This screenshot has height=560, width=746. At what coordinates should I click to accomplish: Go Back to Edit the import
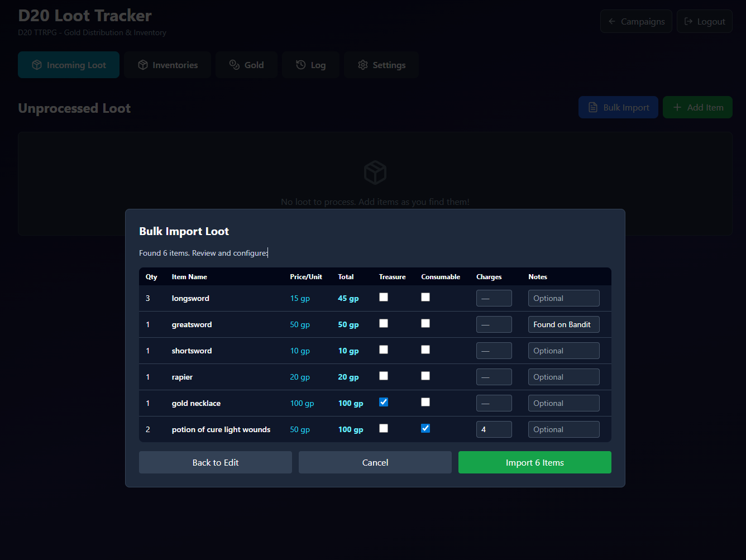pyautogui.click(x=216, y=462)
